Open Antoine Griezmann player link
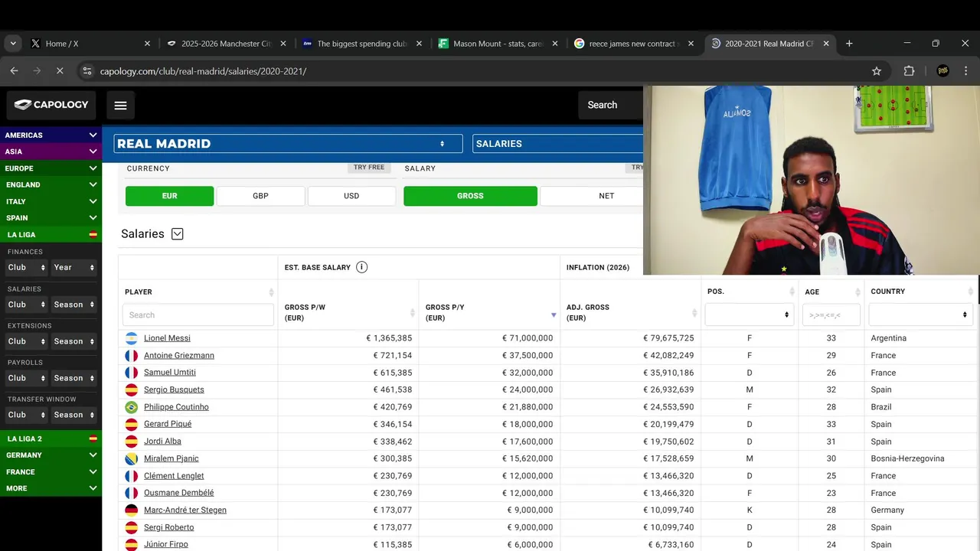 click(179, 356)
